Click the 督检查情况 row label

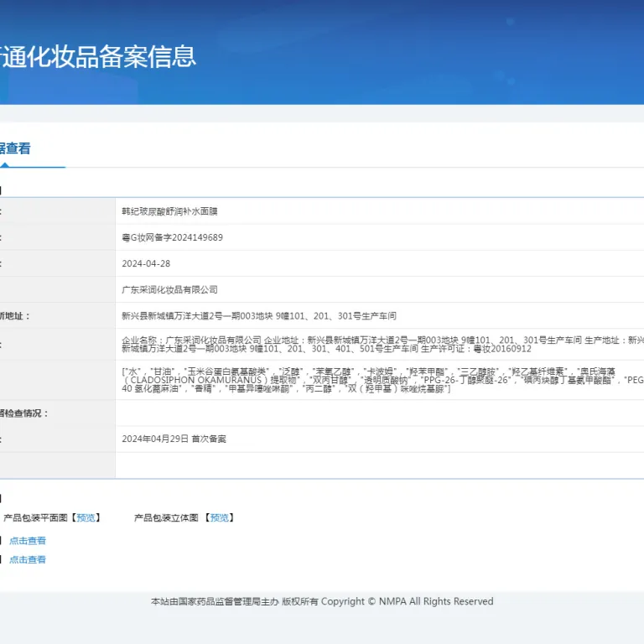pyautogui.click(x=24, y=413)
